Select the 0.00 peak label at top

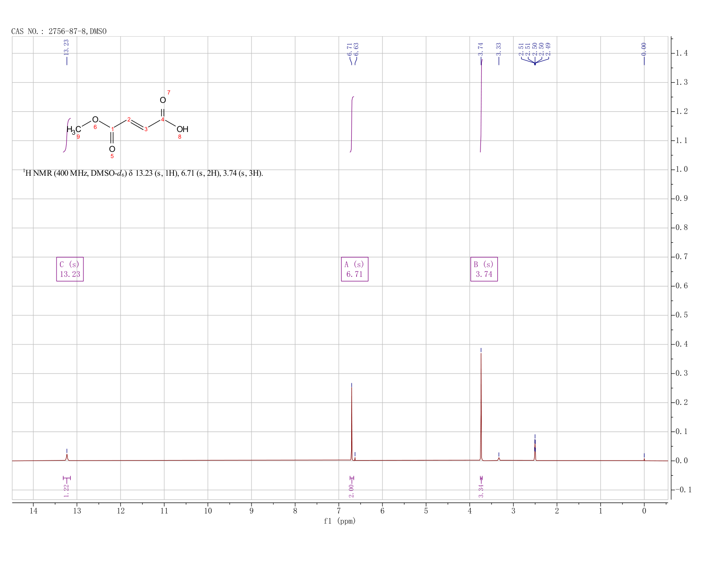[x=644, y=49]
